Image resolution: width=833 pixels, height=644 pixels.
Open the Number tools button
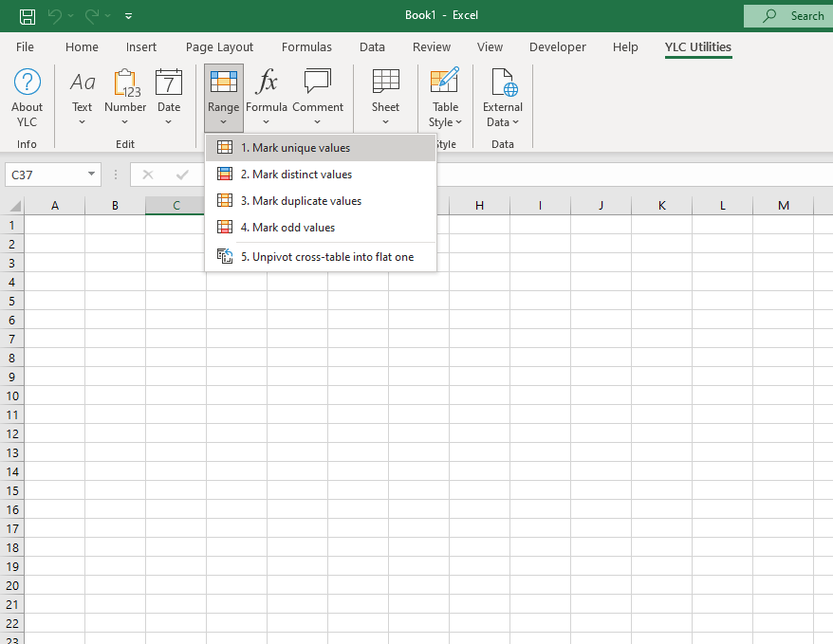pos(125,97)
